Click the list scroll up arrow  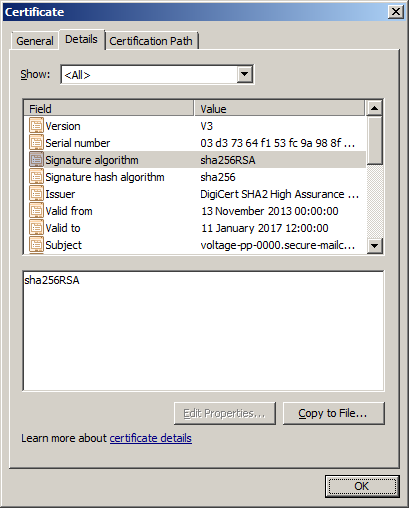[x=374, y=108]
